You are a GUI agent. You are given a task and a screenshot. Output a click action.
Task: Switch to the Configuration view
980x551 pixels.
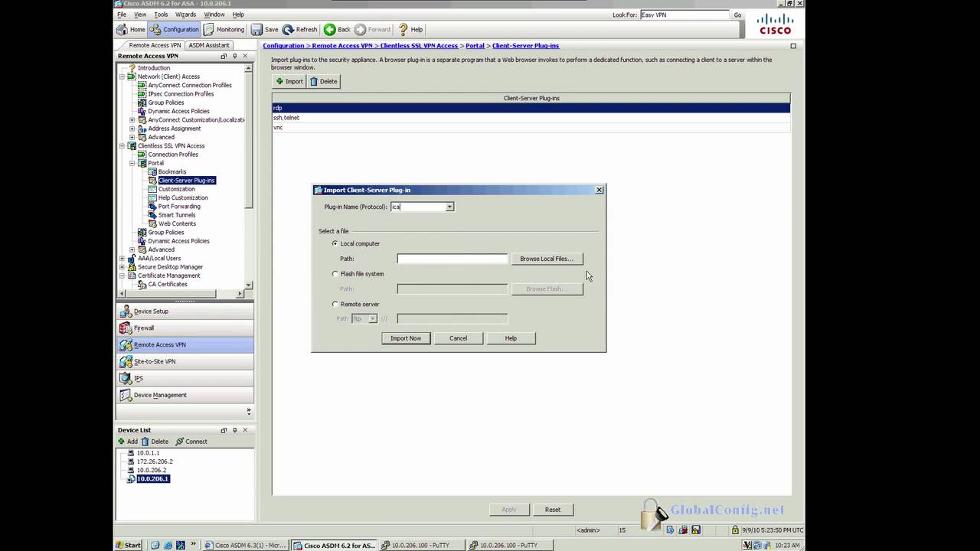coord(175,29)
